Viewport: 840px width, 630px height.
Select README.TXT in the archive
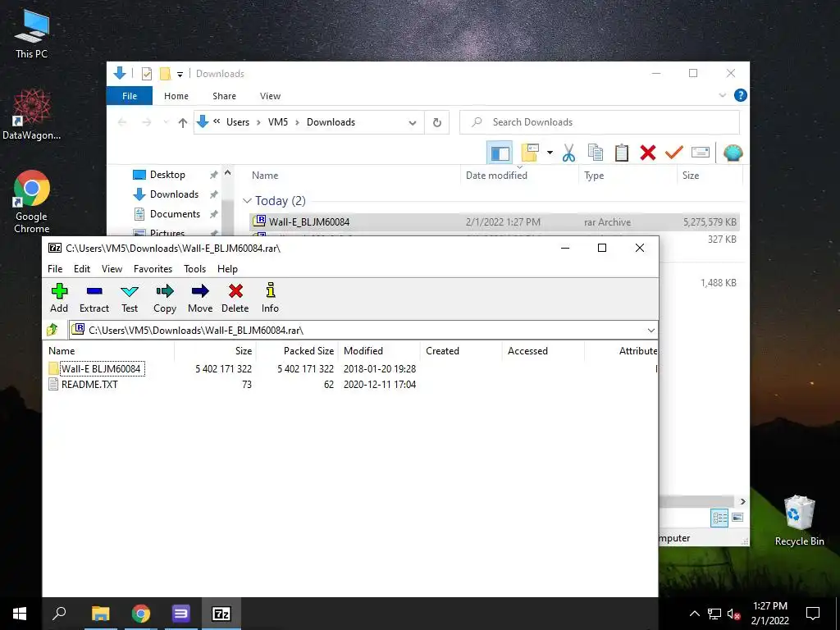coord(89,385)
